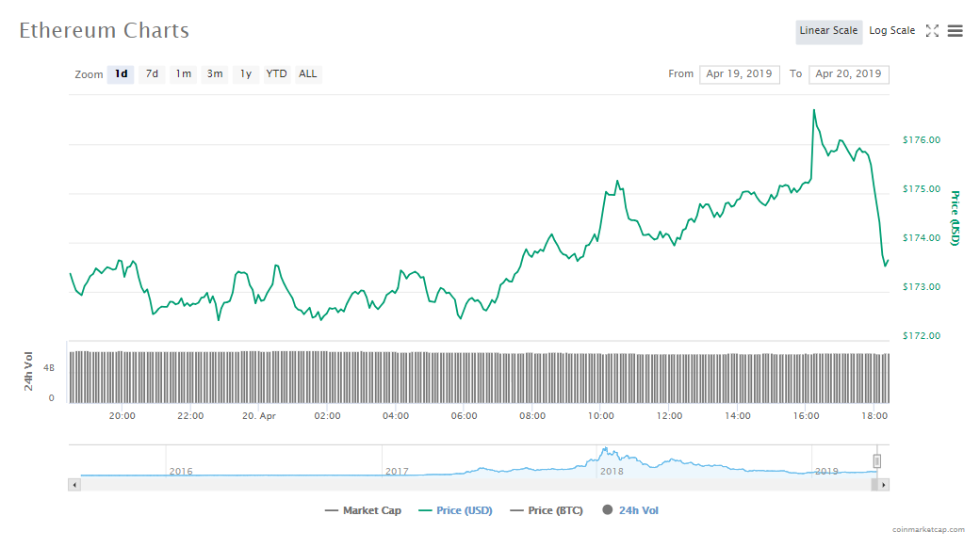980x548 pixels.
Task: Select the 7d zoom range
Action: (x=152, y=74)
